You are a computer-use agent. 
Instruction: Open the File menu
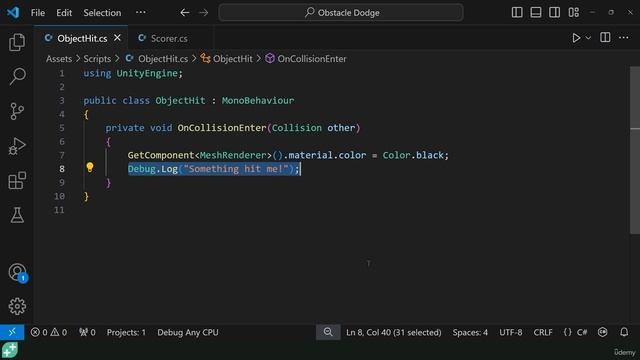click(38, 13)
